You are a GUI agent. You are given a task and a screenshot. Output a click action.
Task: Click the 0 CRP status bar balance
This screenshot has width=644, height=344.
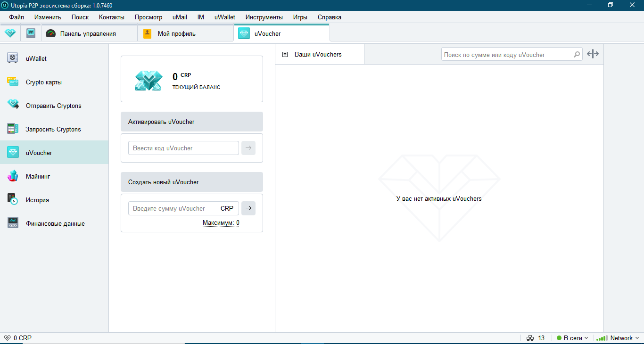pos(23,338)
